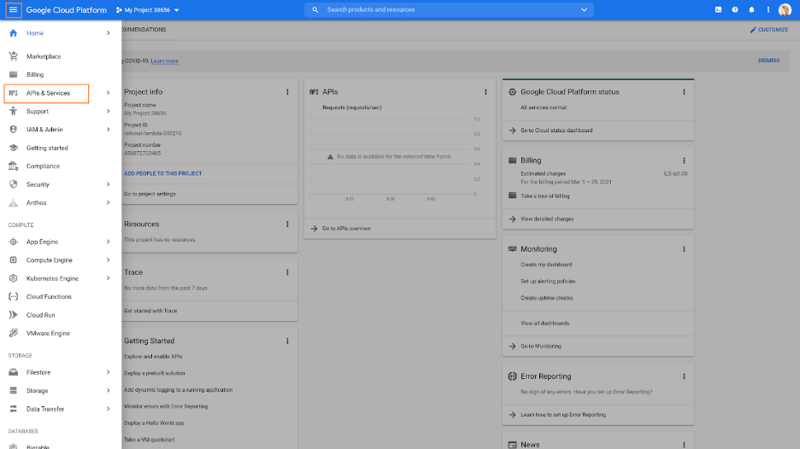Click Add People To This Project link
The width and height of the screenshot is (800, 449).
[x=162, y=173]
